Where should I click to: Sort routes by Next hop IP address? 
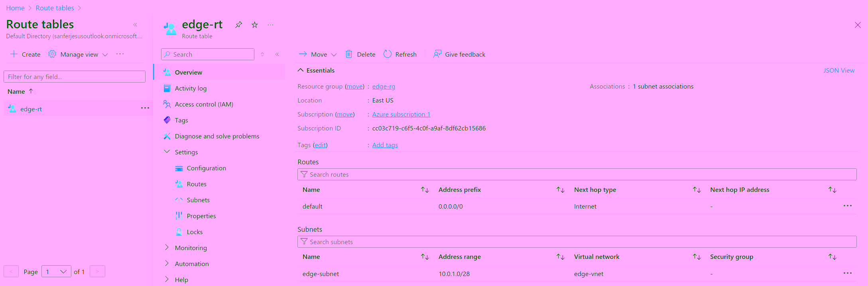833,190
